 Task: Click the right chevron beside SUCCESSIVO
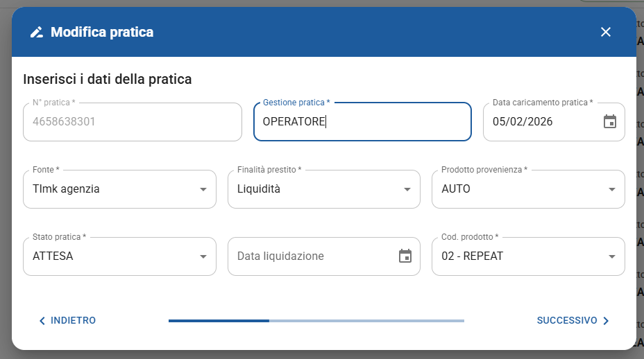click(606, 321)
